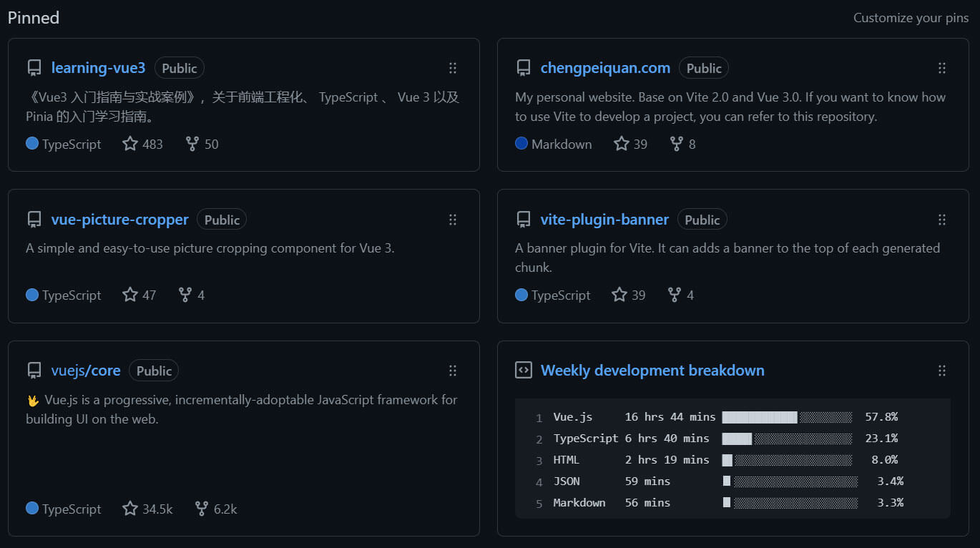Open the vuejs/core repository link

[86, 371]
